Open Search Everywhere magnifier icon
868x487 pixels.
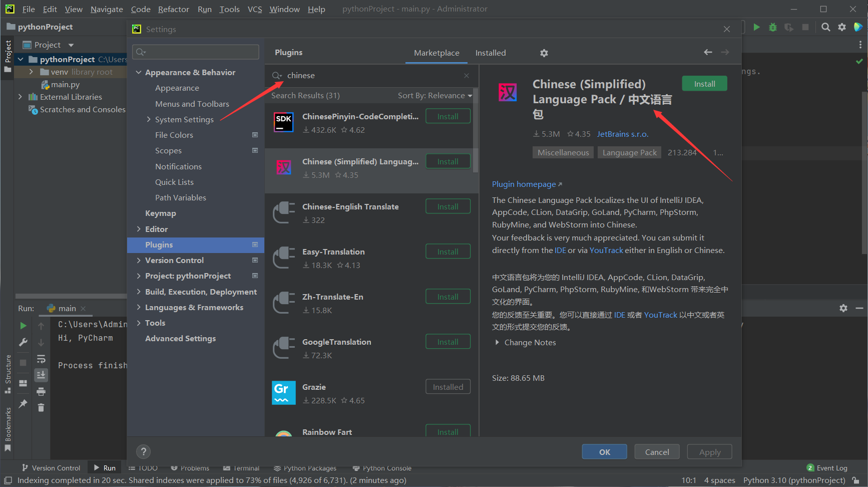(x=826, y=27)
